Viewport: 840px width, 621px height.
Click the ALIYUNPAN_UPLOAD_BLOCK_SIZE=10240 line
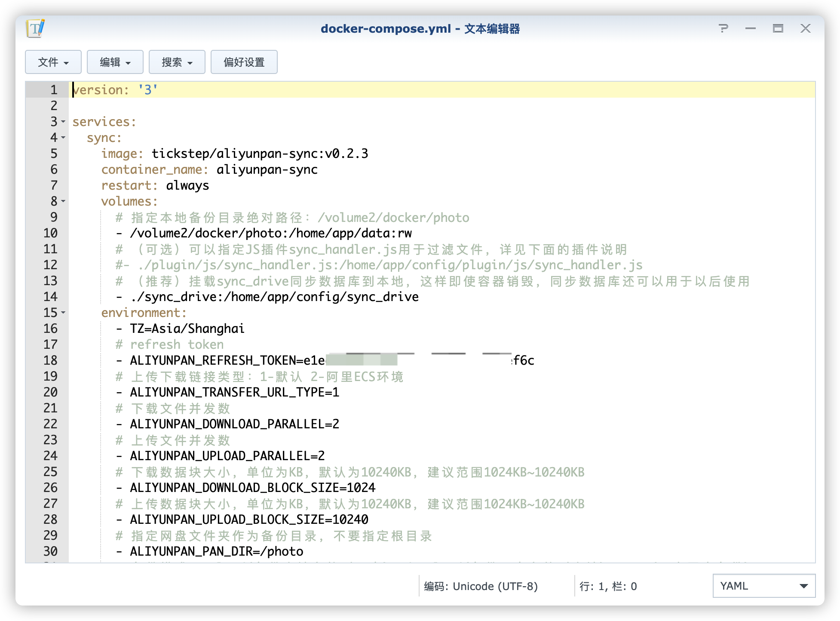point(242,520)
